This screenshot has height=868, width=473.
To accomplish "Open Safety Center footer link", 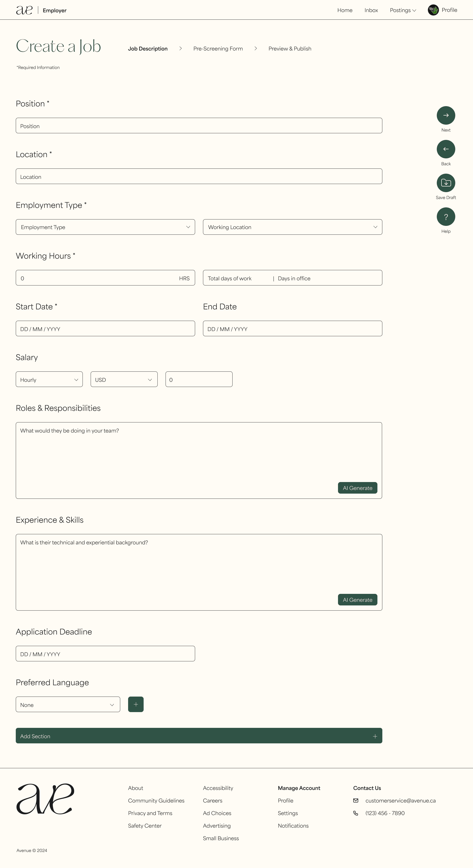I will (x=145, y=826).
